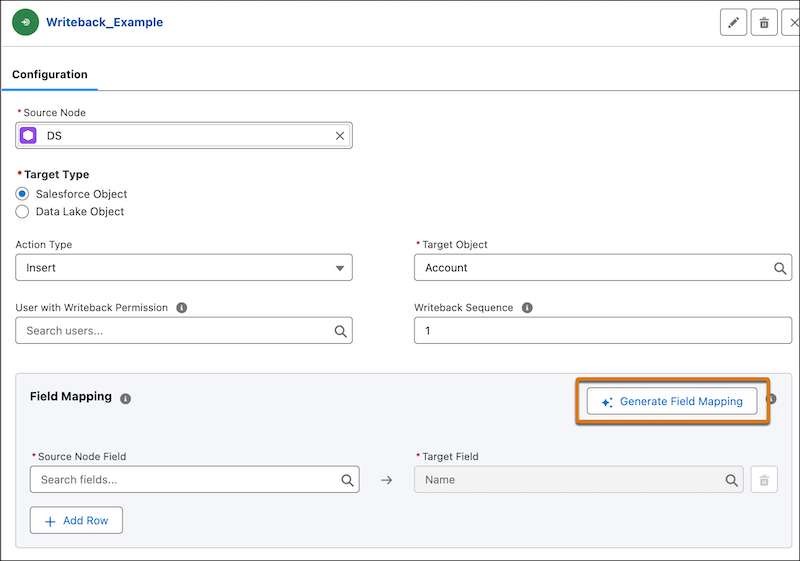Show info for Writeback Sequence
Screen dimensions: 800x561
(527, 308)
